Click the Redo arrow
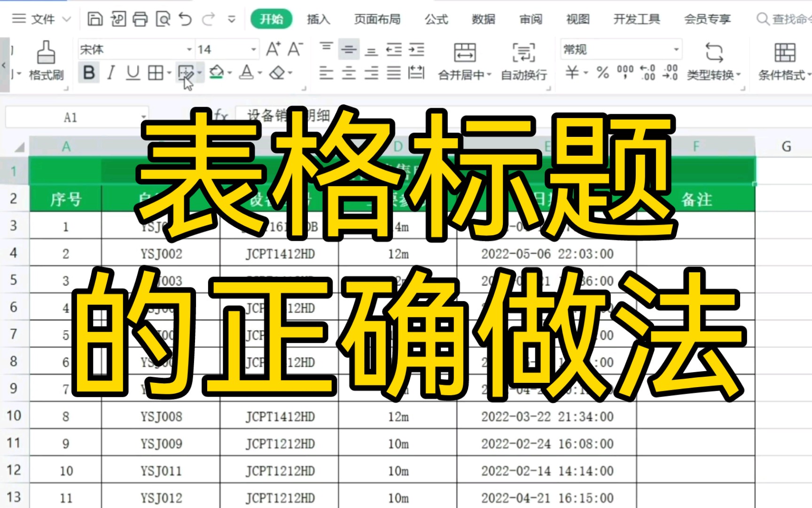The height and width of the screenshot is (508, 812). pos(208,19)
